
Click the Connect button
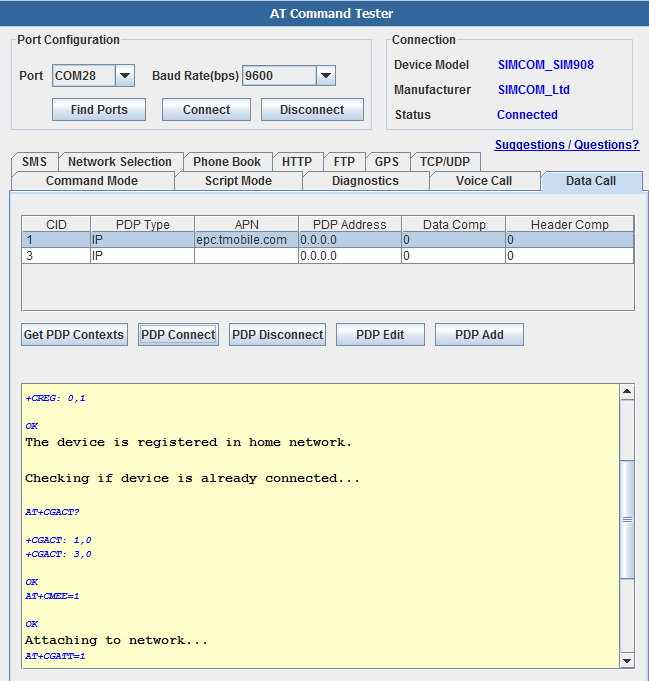click(x=206, y=109)
